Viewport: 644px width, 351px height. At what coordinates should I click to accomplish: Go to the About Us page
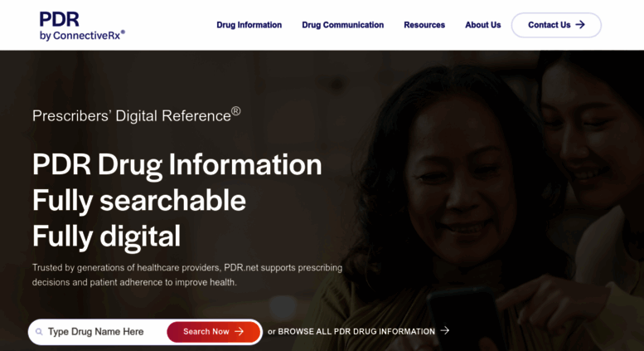[482, 25]
